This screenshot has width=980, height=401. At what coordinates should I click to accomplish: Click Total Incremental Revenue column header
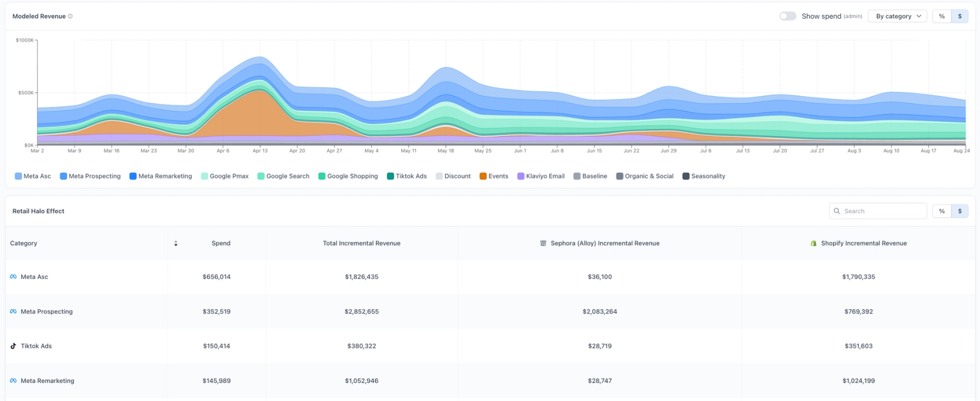362,243
